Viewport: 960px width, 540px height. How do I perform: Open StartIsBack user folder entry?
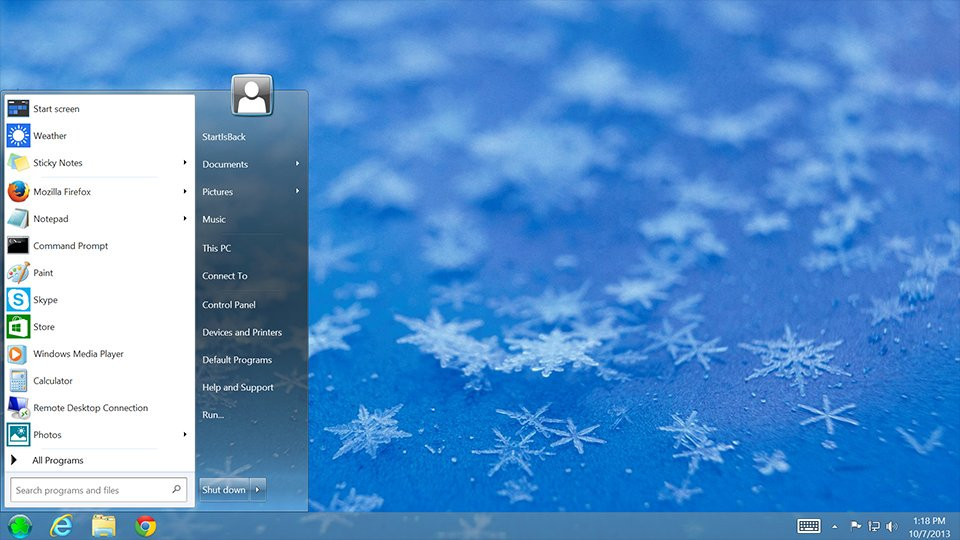(224, 137)
